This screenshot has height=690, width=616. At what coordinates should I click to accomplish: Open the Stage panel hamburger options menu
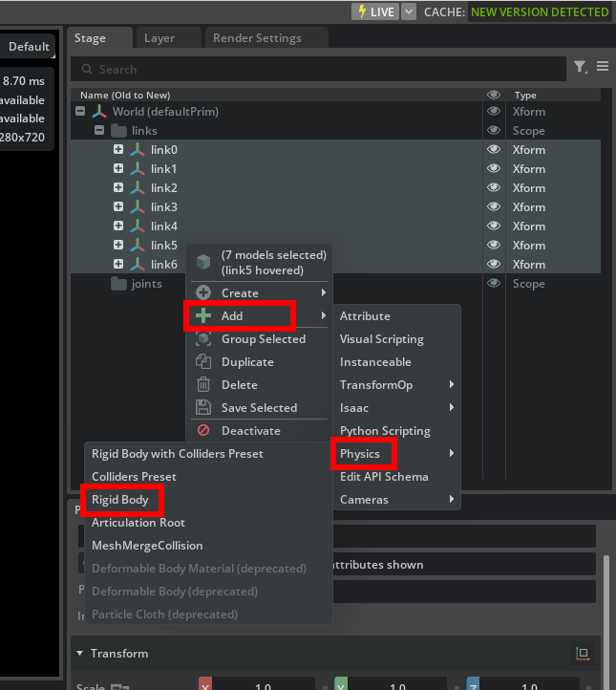click(x=603, y=67)
